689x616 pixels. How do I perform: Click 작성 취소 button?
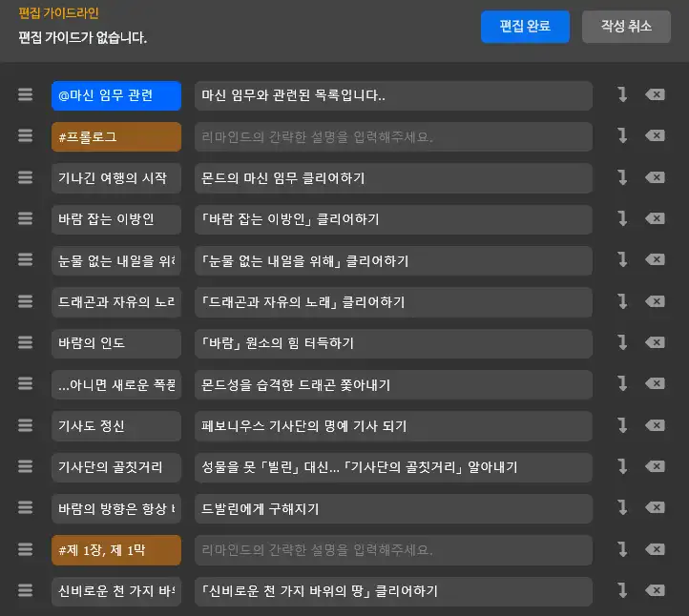point(626,27)
